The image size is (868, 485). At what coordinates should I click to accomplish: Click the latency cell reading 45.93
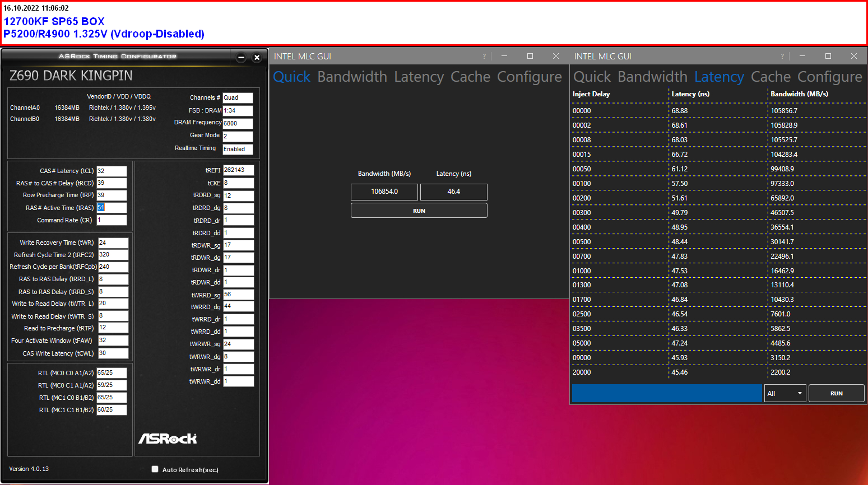(680, 358)
